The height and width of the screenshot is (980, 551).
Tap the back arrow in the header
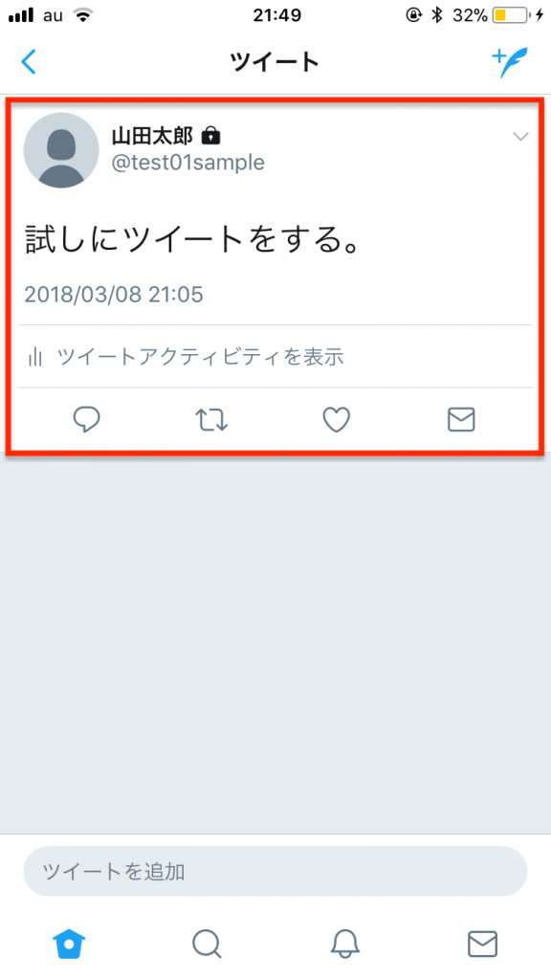[x=29, y=62]
